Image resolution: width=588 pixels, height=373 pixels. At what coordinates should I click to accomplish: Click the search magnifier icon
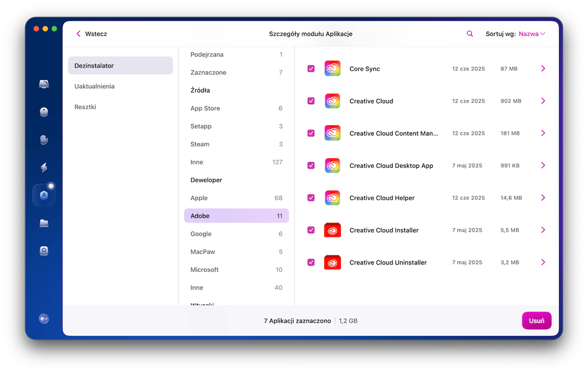(x=470, y=34)
